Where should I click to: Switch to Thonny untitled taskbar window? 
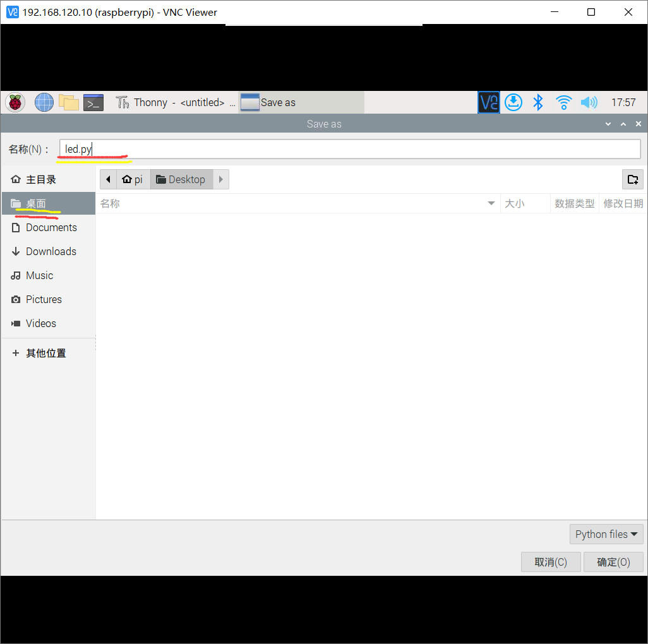[175, 102]
